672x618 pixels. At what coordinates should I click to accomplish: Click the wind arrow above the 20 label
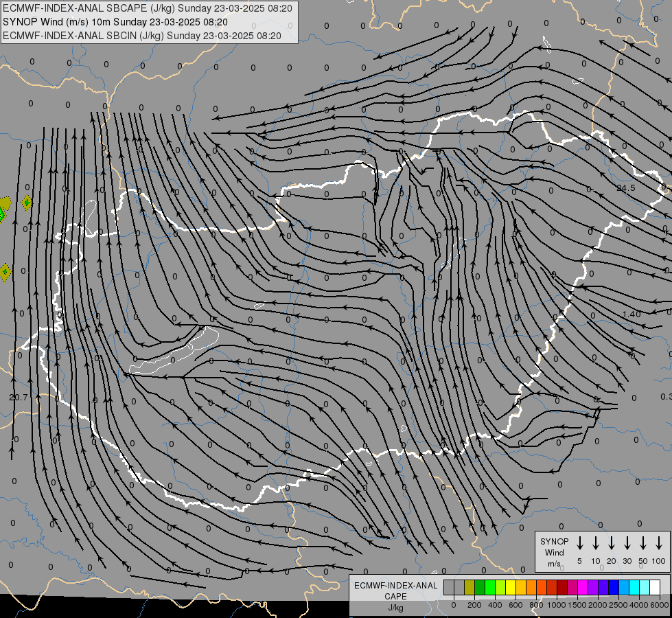[612, 543]
